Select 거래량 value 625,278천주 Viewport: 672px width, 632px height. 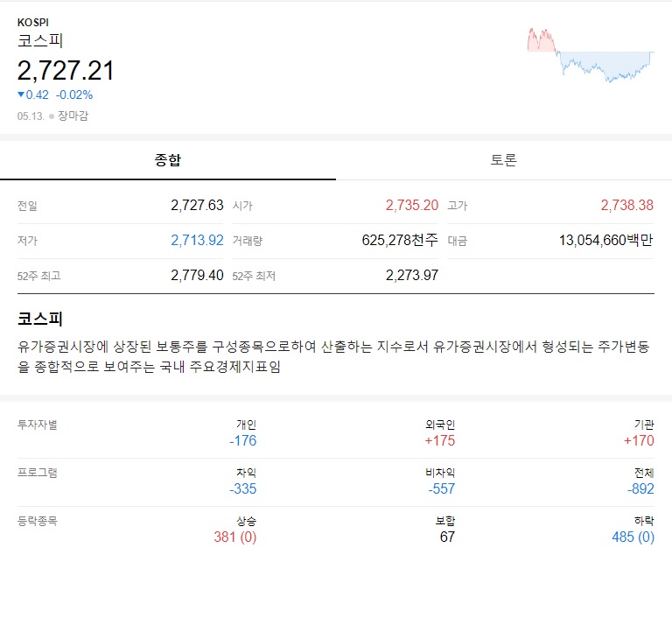coord(400,240)
